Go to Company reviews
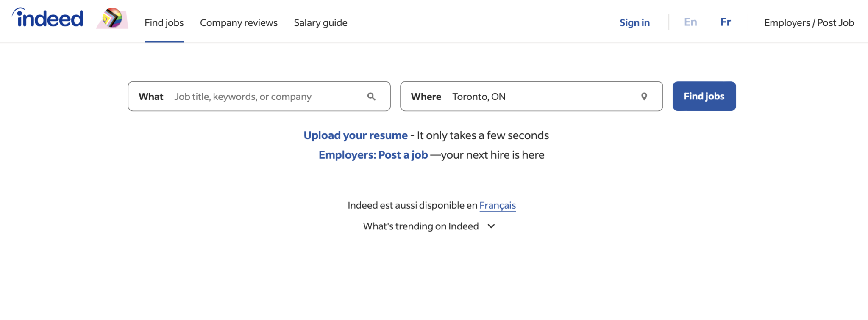This screenshot has width=868, height=320. [239, 23]
